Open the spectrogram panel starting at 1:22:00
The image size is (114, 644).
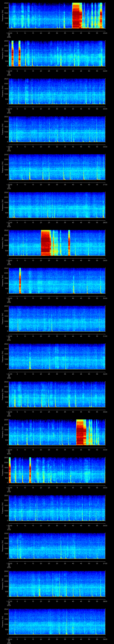[x=57, y=16]
